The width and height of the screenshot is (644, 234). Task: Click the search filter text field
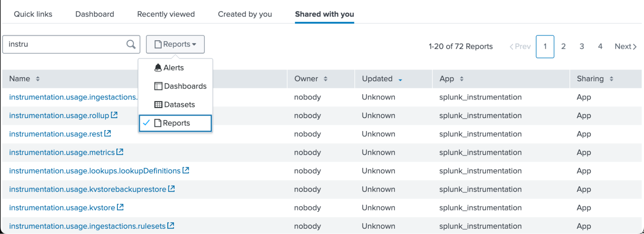click(x=64, y=44)
